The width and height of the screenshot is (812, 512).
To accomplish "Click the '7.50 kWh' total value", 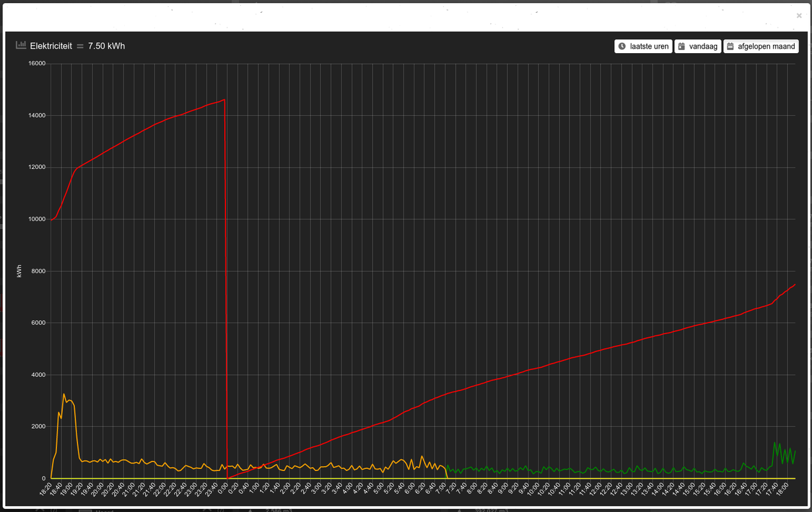I will [x=106, y=46].
